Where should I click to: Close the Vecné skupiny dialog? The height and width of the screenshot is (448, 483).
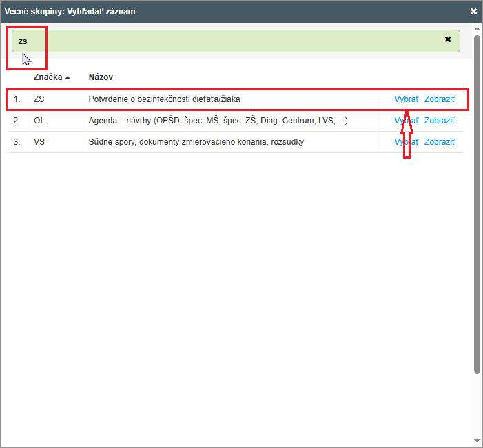pyautogui.click(x=473, y=12)
